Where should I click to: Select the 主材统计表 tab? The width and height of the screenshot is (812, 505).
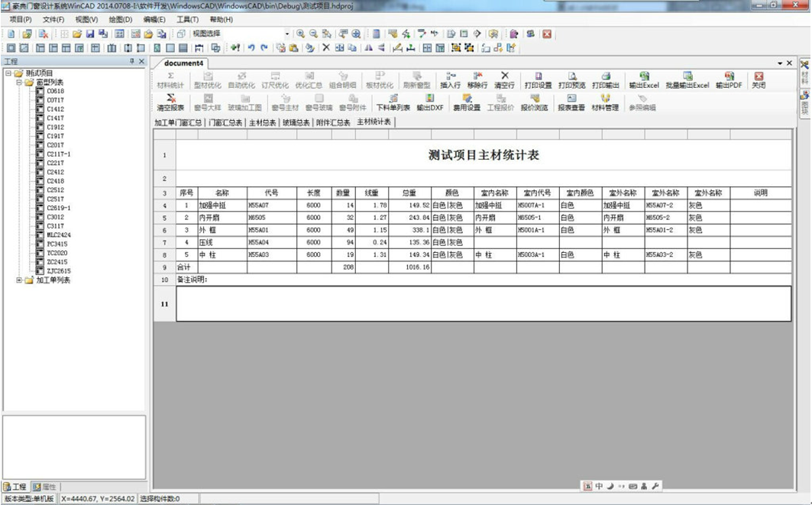[x=374, y=121]
